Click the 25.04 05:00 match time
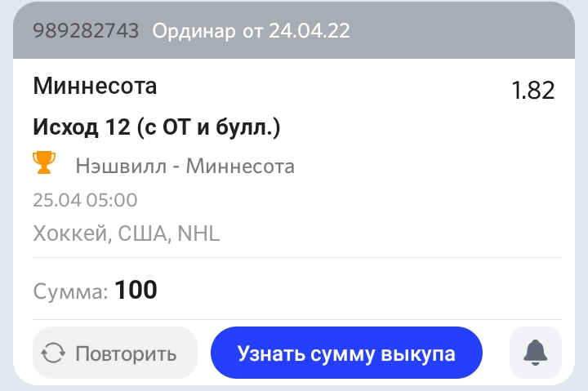Viewport: 588px width, 391px height. pos(85,200)
